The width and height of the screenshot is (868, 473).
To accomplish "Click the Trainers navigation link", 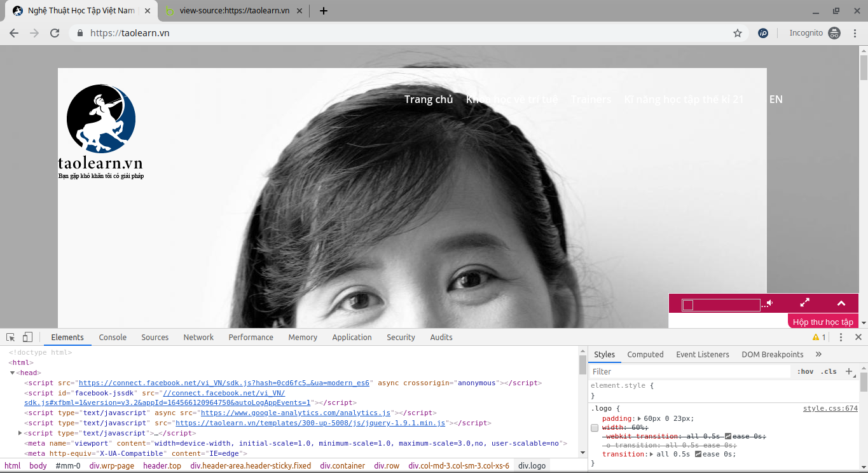I will [x=591, y=99].
